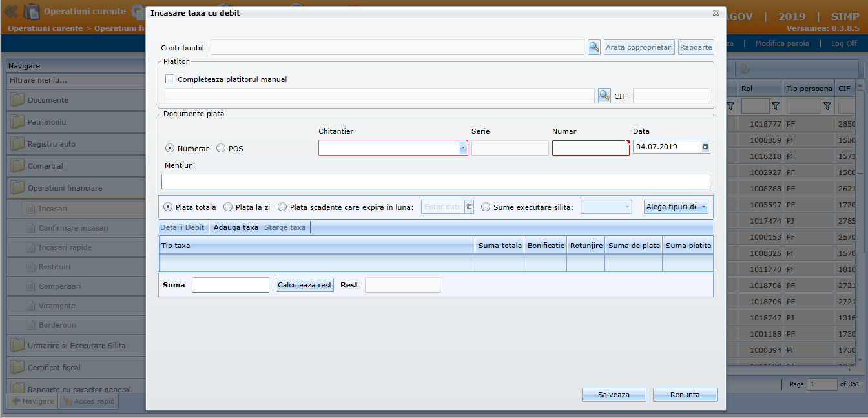
Task: Open the Detalii Debit tab
Action: pos(182,227)
